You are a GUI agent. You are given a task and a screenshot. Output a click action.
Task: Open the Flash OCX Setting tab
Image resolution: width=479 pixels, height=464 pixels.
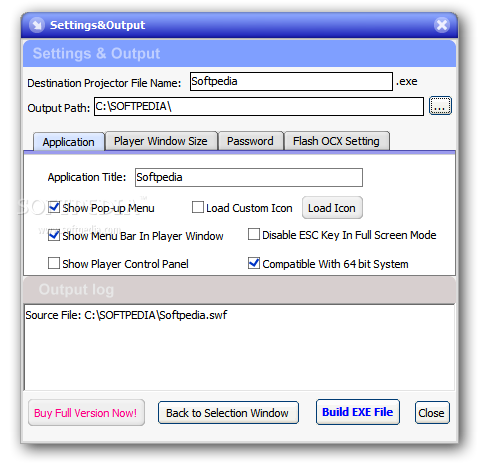click(x=336, y=141)
